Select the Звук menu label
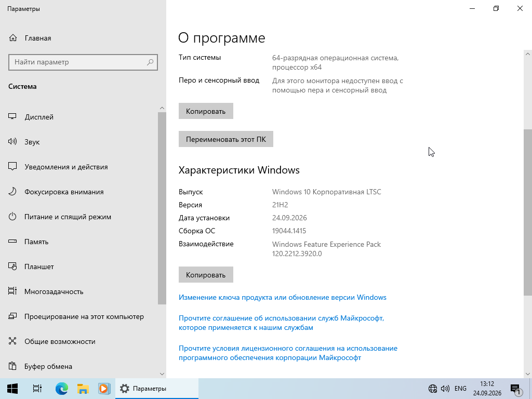 pos(32,142)
